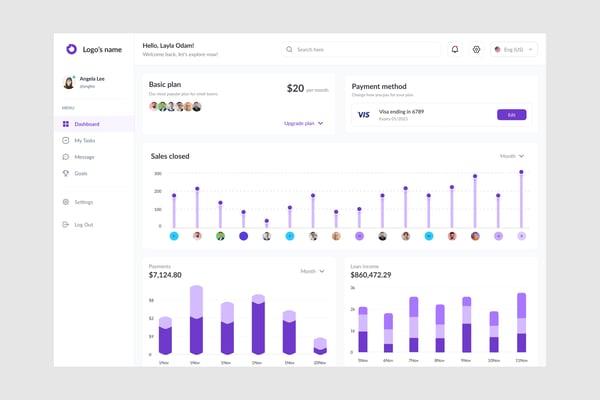Click the $860,472.29 income total
This screenshot has width=600, height=400.
371,275
